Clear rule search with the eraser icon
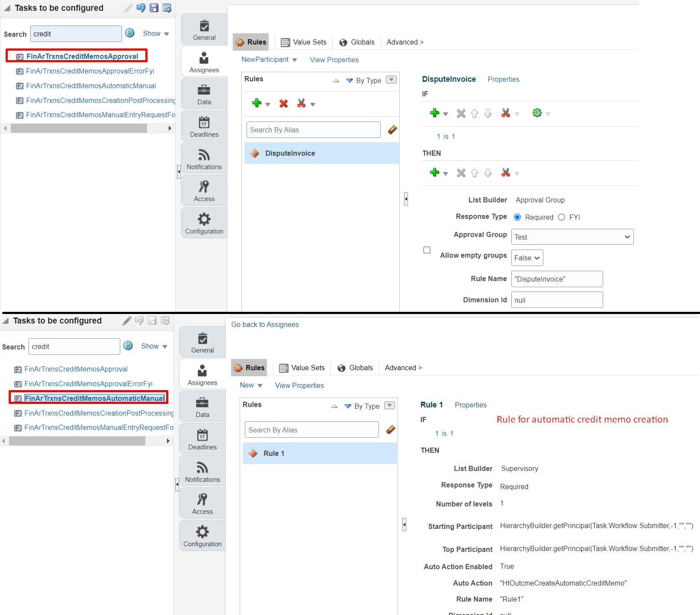The width and height of the screenshot is (700, 615). coord(392,129)
